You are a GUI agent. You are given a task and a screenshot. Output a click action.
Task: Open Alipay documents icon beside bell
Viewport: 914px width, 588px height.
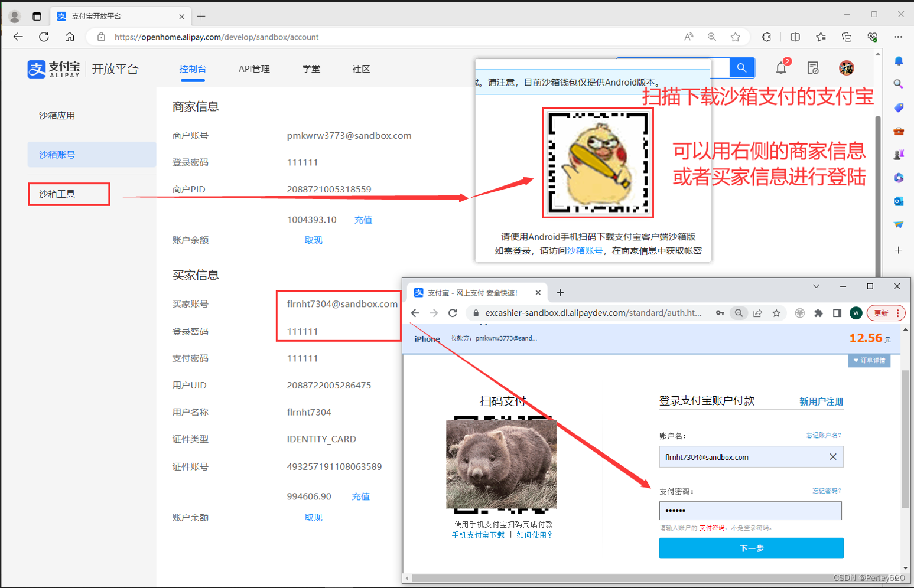[813, 68]
